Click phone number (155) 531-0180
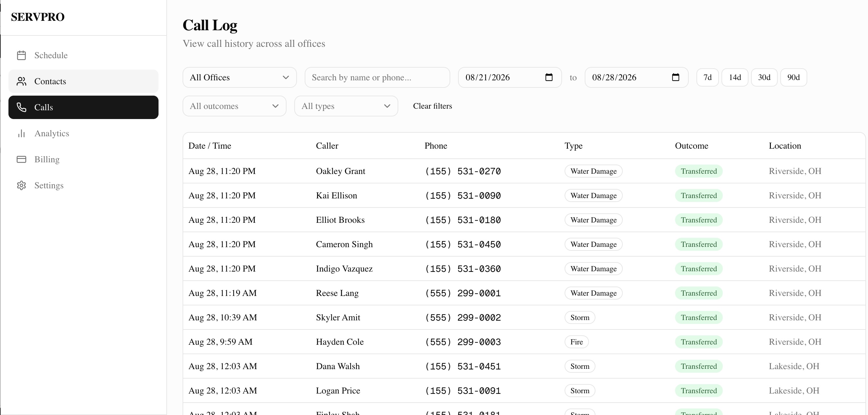 pos(463,220)
